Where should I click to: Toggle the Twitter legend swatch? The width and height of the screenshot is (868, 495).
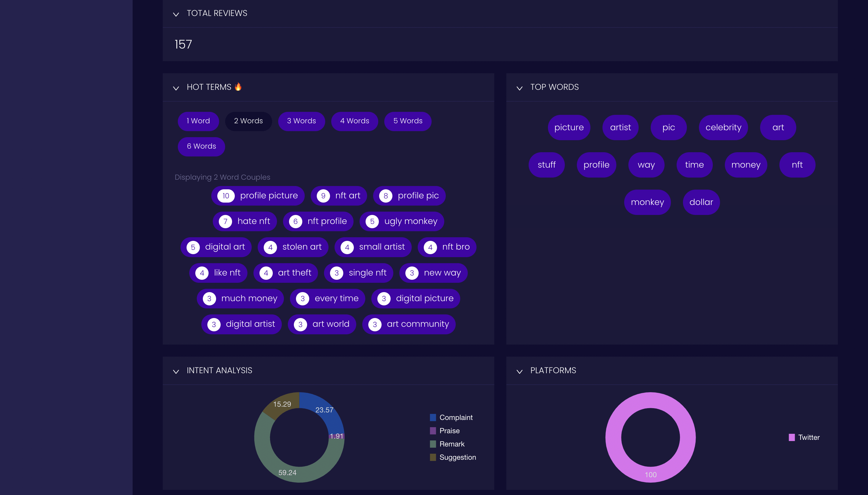click(x=791, y=437)
